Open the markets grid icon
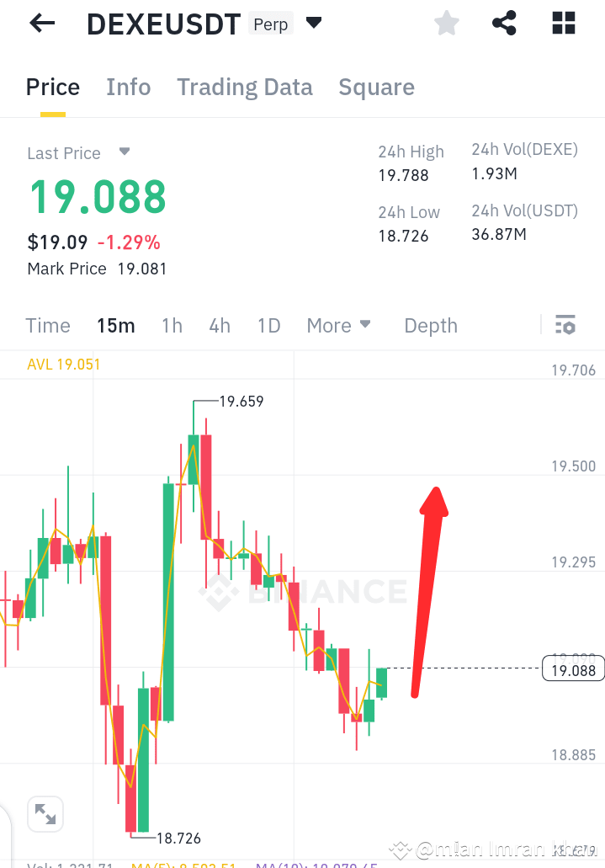This screenshot has height=868, width=605. click(x=562, y=23)
